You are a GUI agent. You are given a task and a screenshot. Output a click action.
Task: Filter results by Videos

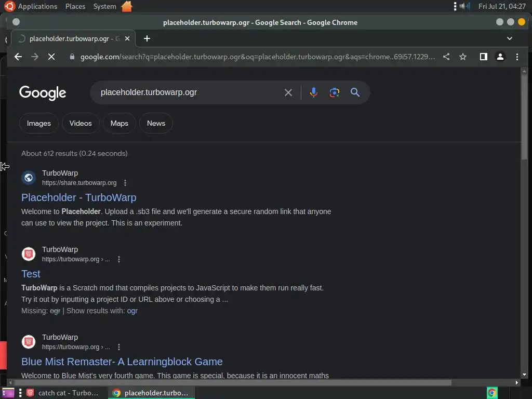coord(81,123)
